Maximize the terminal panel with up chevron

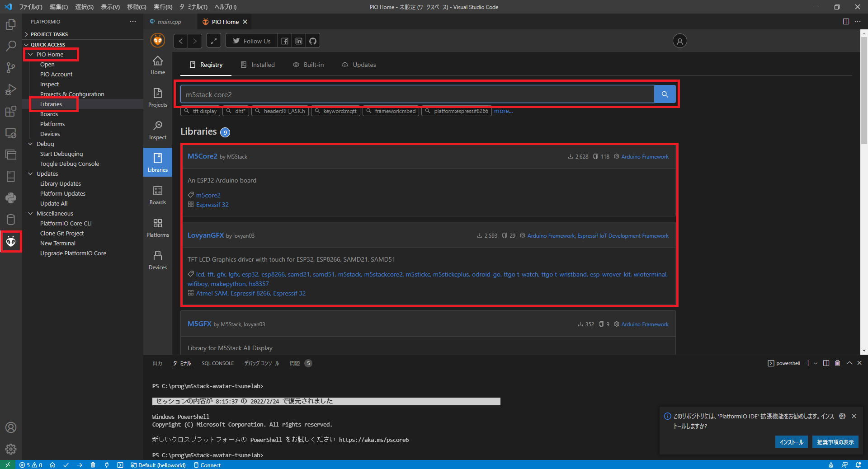pos(849,363)
